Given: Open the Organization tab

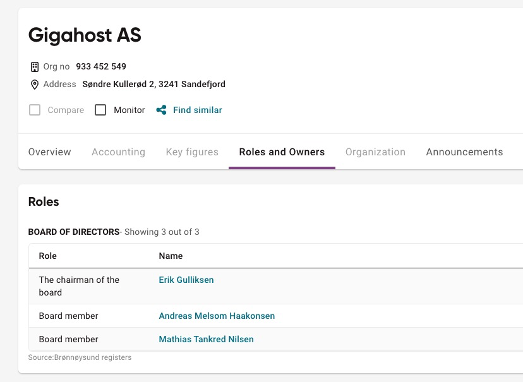Looking at the screenshot, I should 375,152.
